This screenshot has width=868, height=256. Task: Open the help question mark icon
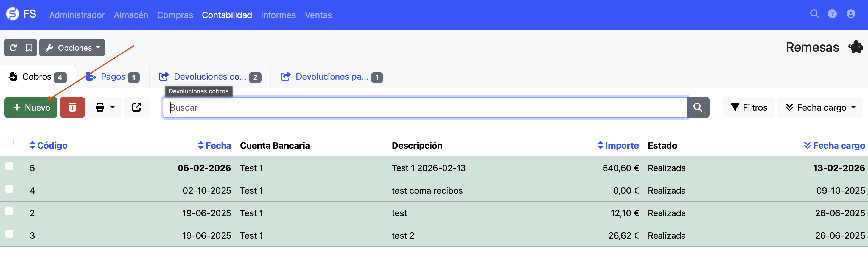point(833,14)
